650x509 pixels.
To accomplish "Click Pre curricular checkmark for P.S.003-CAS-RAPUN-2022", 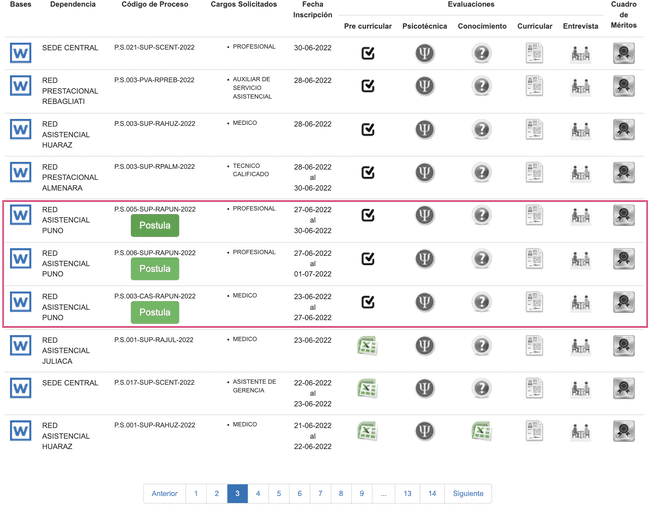I will tap(367, 302).
